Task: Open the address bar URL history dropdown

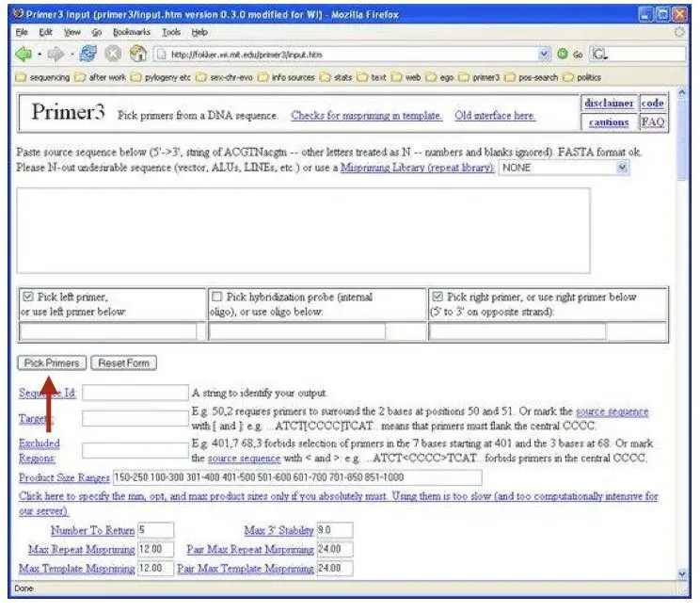Action: pos(544,54)
